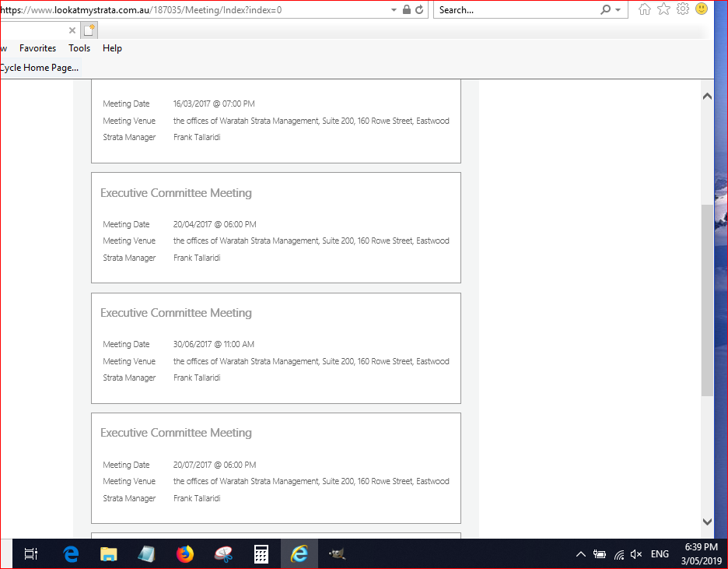Viewport: 728px width, 569px height.
Task: Launch Microsoft Edge from taskbar
Action: [71, 553]
